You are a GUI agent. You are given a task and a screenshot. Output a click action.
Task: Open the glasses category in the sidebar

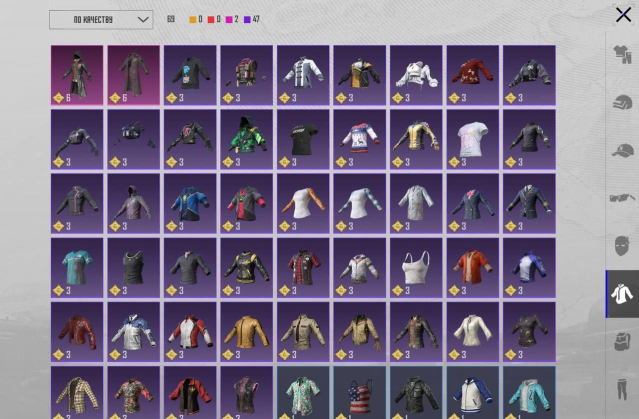622,198
